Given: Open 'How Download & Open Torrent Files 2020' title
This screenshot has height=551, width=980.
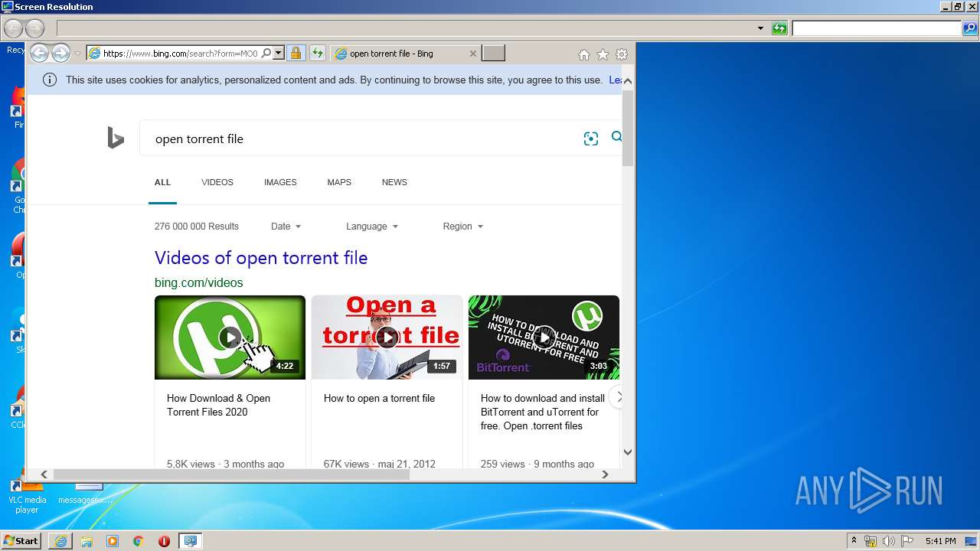Looking at the screenshot, I should coord(218,405).
